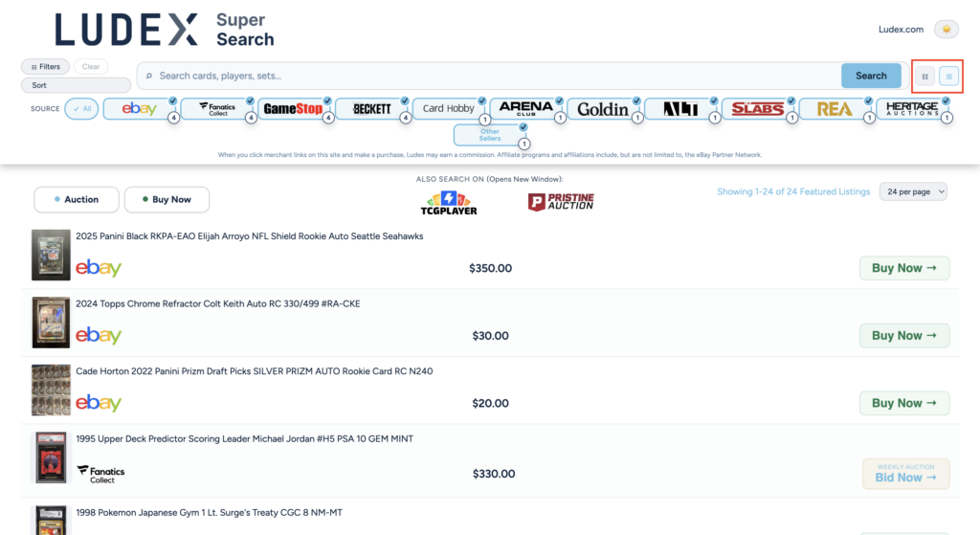Open the Sort dropdown
This screenshot has height=535, width=980.
(x=76, y=85)
